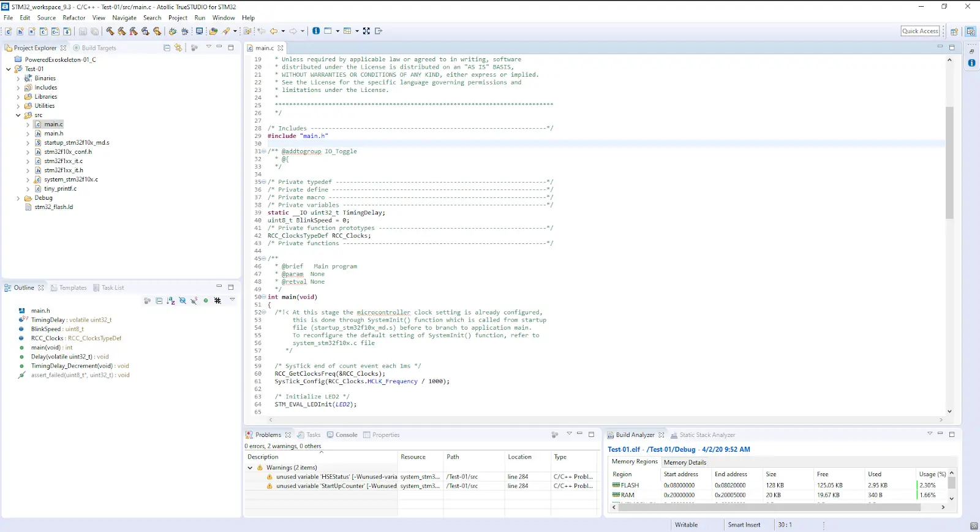Collapse the src folder
980x532 pixels.
(x=18, y=115)
